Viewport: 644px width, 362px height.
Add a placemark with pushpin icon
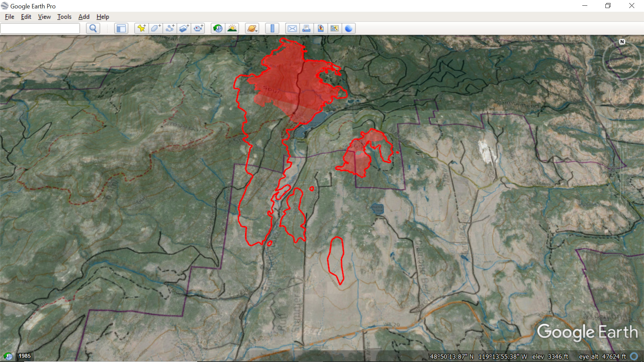pyautogui.click(x=142, y=28)
